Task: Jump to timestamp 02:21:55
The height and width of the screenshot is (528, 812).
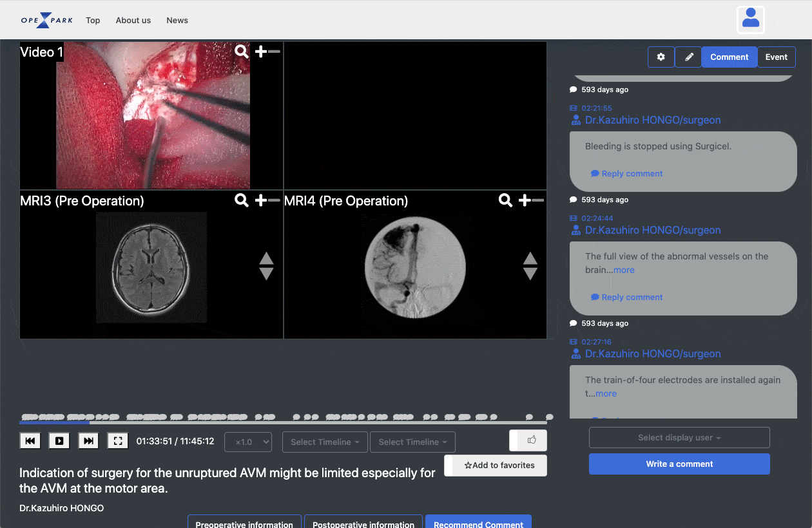Action: tap(597, 108)
